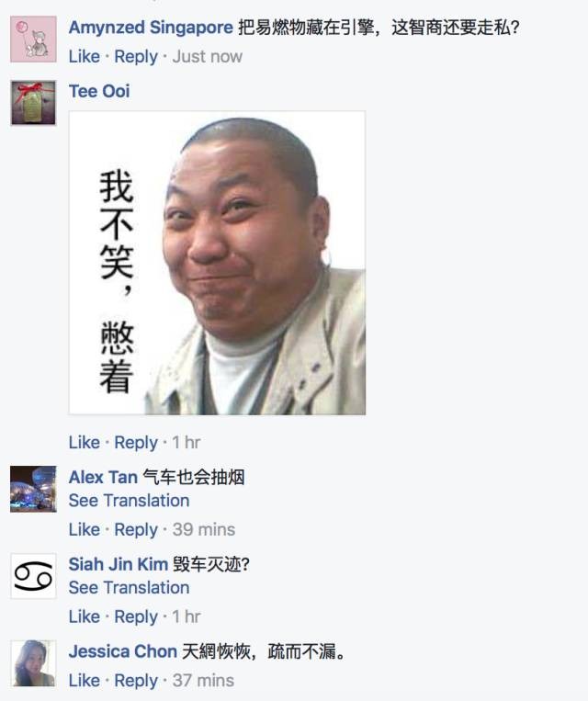Like Tee Ooi's image comment
588x701 pixels.
[84, 442]
